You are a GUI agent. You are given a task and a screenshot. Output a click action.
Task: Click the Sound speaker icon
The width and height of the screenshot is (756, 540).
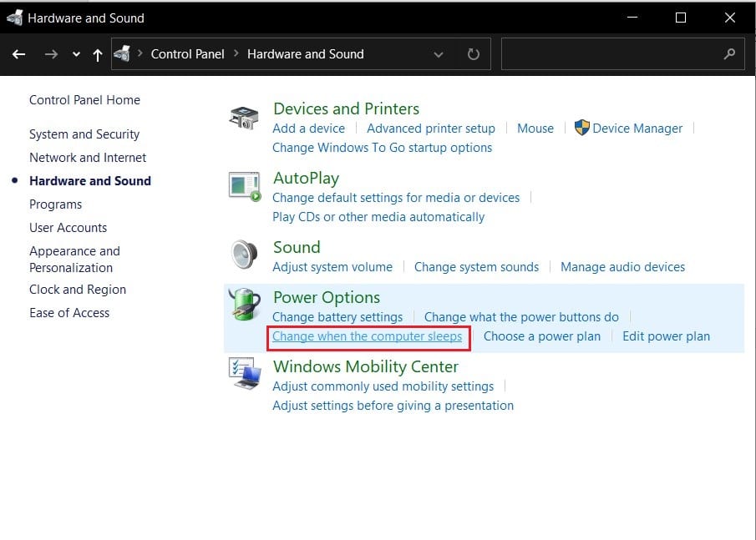[x=244, y=254]
